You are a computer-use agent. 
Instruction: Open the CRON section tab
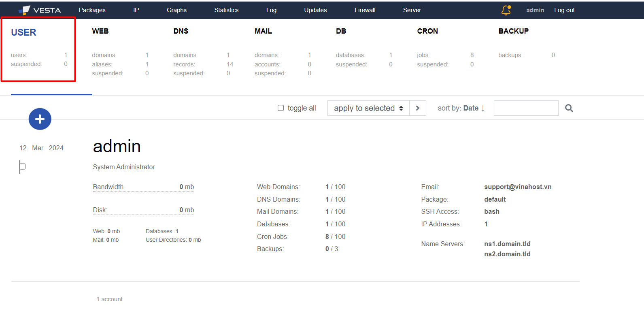point(427,31)
